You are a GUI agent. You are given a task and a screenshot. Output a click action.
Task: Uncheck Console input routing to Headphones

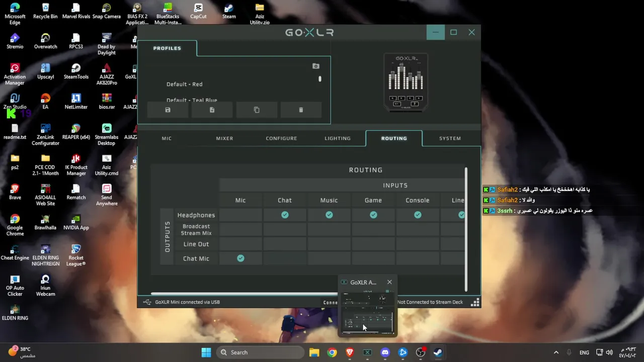(x=418, y=215)
